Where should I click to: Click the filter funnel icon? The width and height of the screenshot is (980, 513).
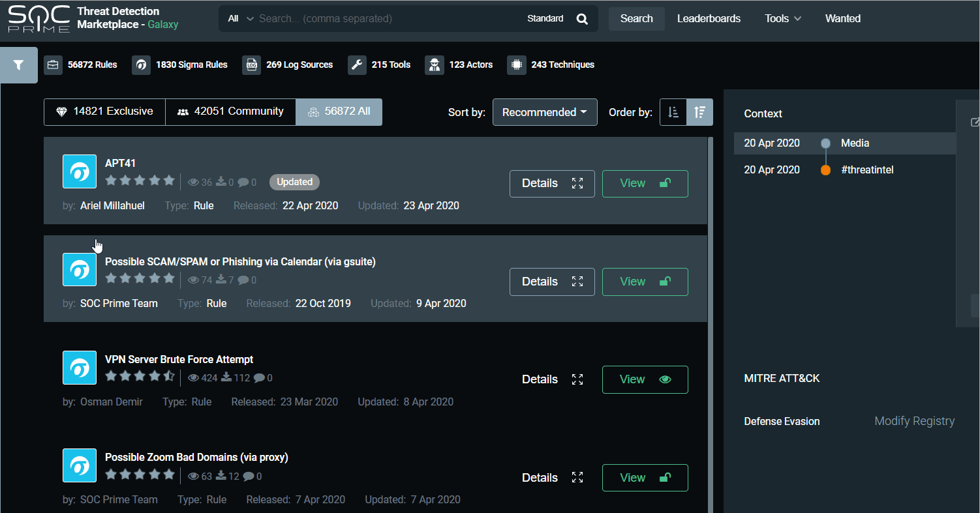(x=18, y=65)
